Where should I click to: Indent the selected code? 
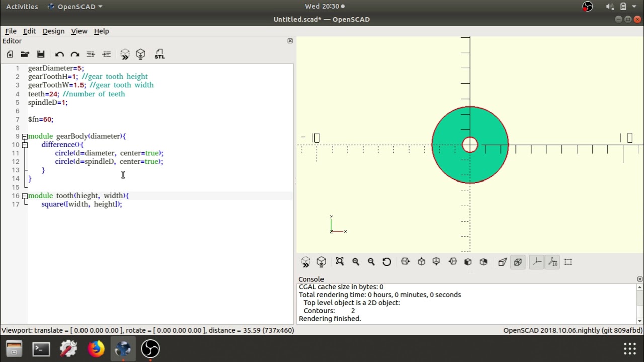tap(106, 54)
